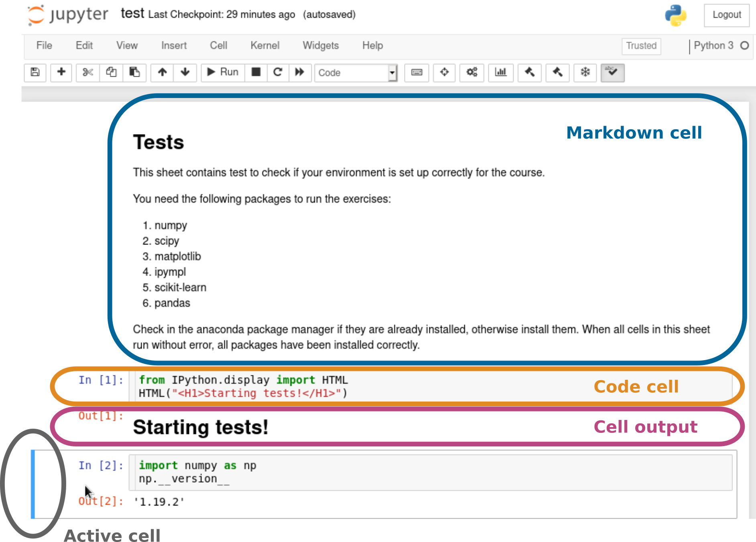This screenshot has height=542, width=756.
Task: Insert a new cell with the plus icon
Action: (61, 72)
